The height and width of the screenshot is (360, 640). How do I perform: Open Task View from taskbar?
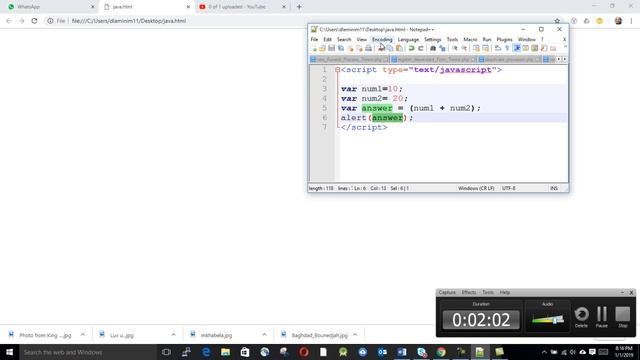(x=166, y=352)
